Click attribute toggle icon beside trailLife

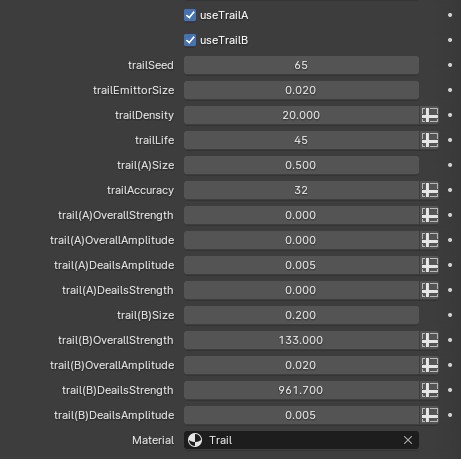tap(430, 140)
